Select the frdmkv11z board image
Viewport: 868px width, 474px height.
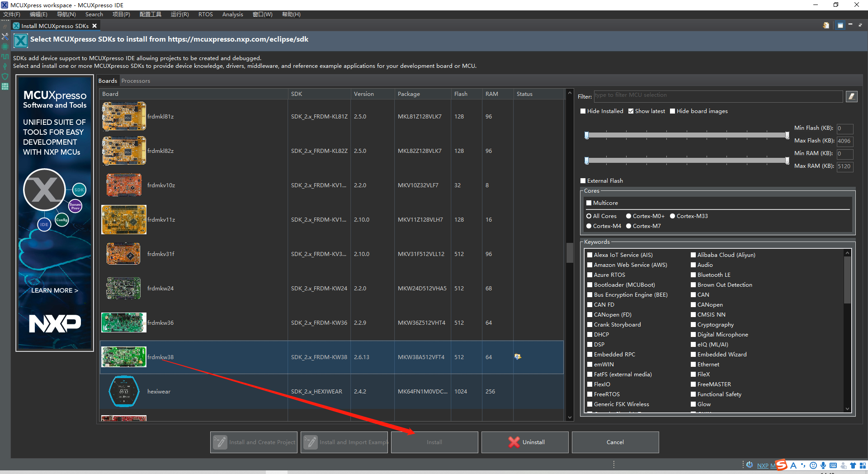pyautogui.click(x=124, y=219)
